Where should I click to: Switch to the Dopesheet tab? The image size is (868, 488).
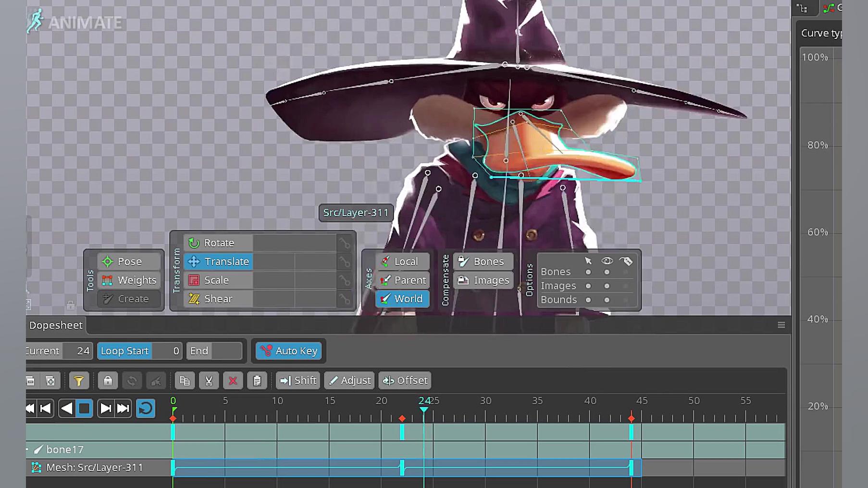tap(56, 325)
